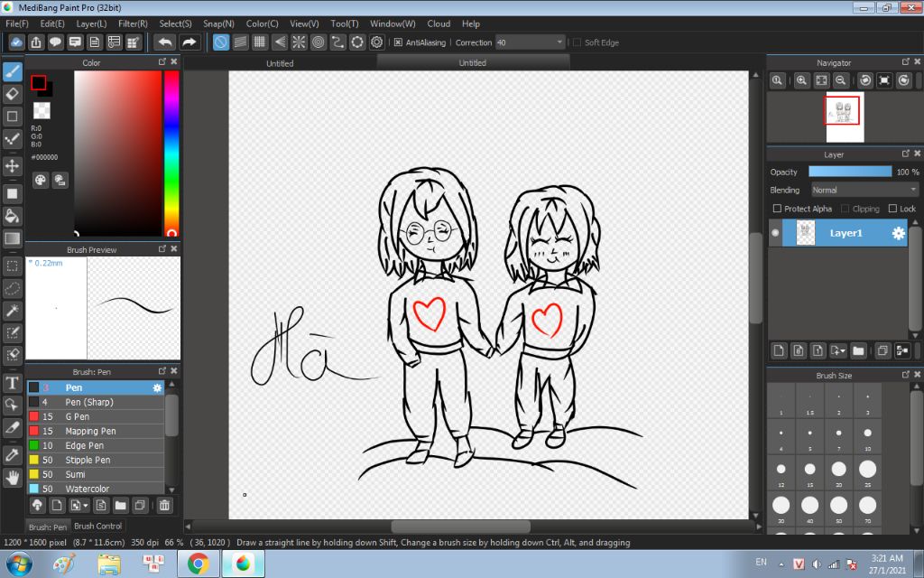924x578 pixels.
Task: Add a layer folder in the Layer panel
Action: click(x=859, y=351)
